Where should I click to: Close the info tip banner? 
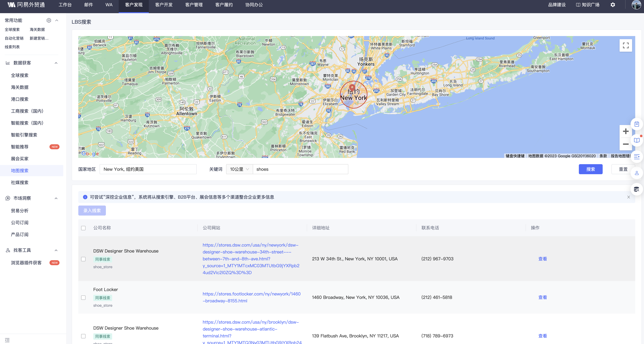click(x=628, y=197)
